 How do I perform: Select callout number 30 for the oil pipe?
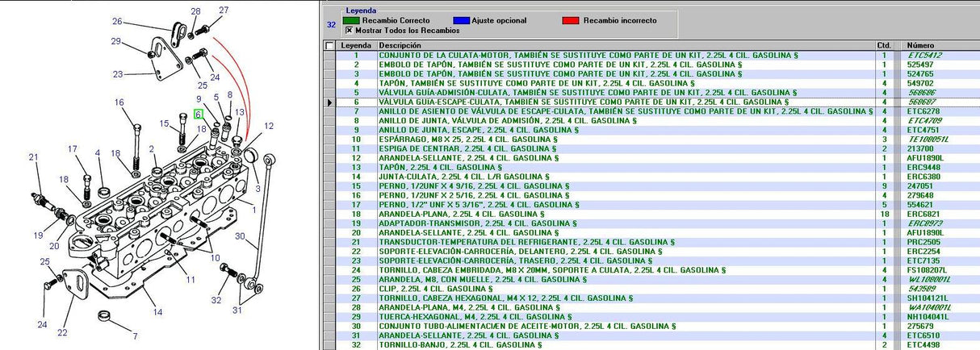[240, 236]
